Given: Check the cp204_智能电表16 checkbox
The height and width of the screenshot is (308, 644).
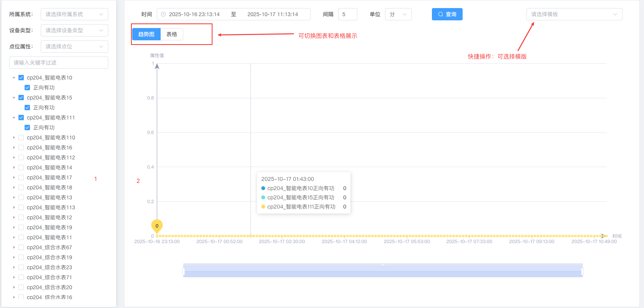Looking at the screenshot, I should [21, 147].
